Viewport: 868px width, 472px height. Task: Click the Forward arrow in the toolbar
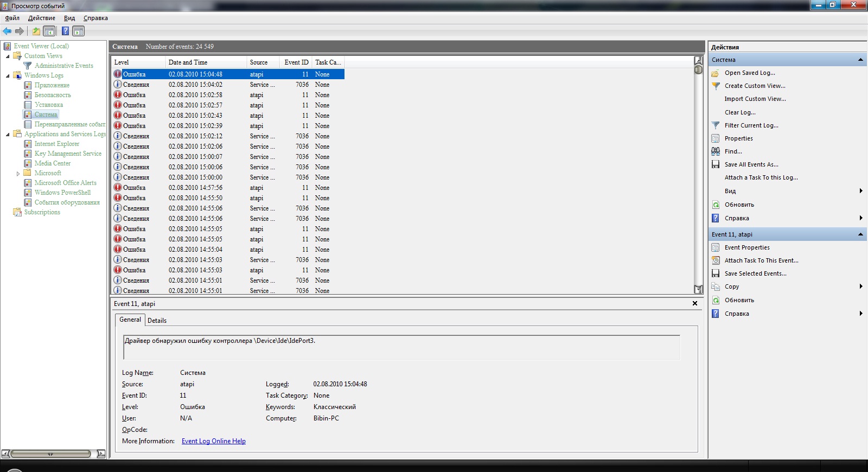[20, 31]
